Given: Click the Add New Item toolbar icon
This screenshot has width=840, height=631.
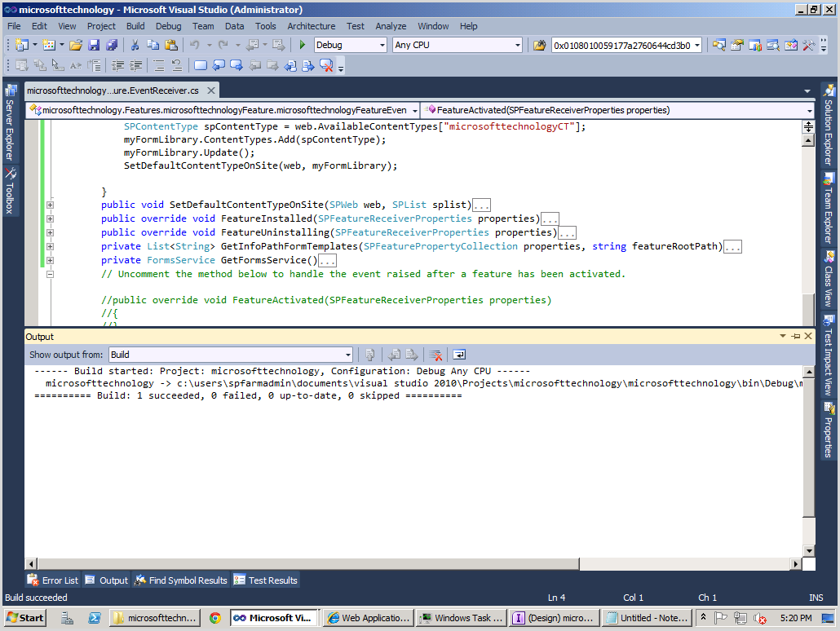Looking at the screenshot, I should coord(49,46).
